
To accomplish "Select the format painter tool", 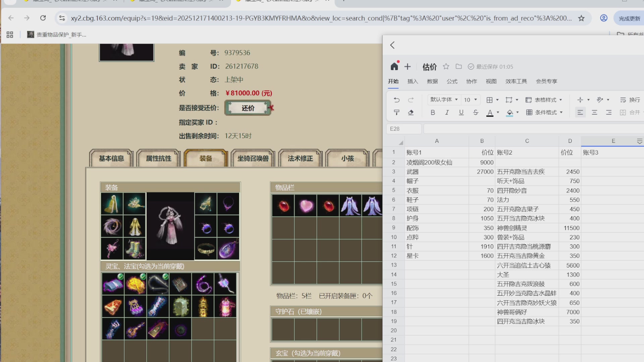I will click(x=396, y=112).
